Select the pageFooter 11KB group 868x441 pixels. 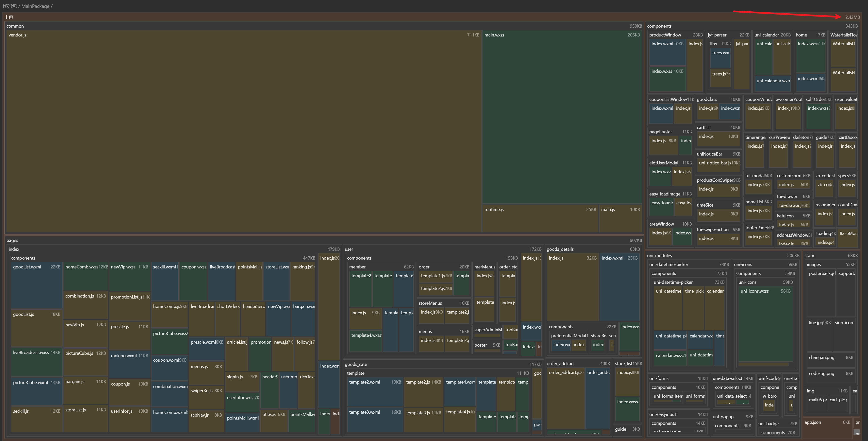pos(670,132)
